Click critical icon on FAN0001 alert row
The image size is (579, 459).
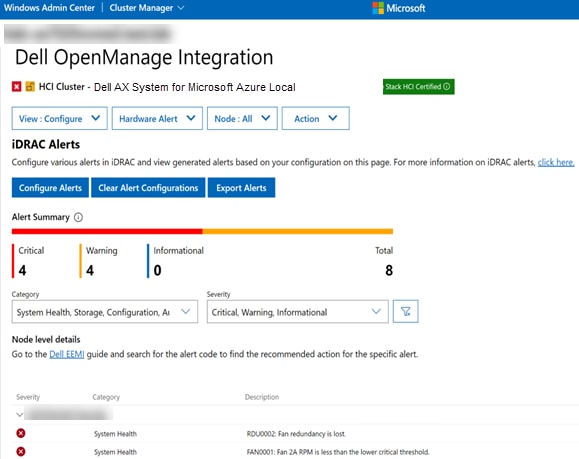[21, 451]
